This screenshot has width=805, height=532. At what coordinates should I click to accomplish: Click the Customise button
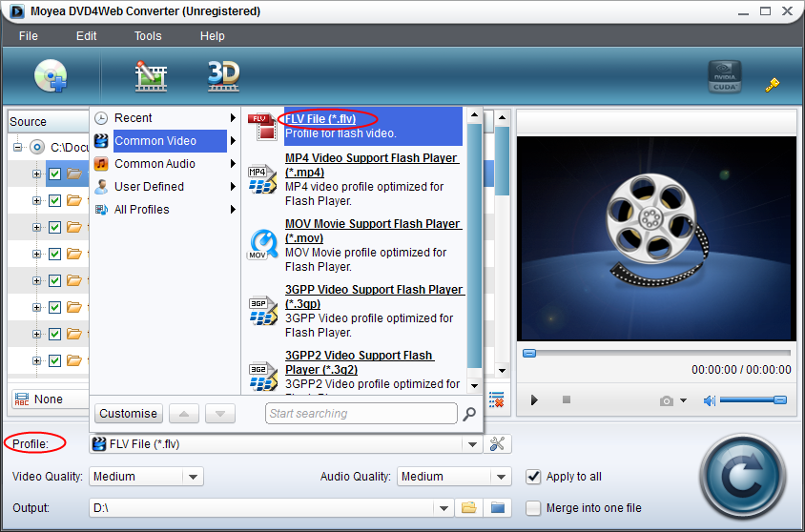129,414
